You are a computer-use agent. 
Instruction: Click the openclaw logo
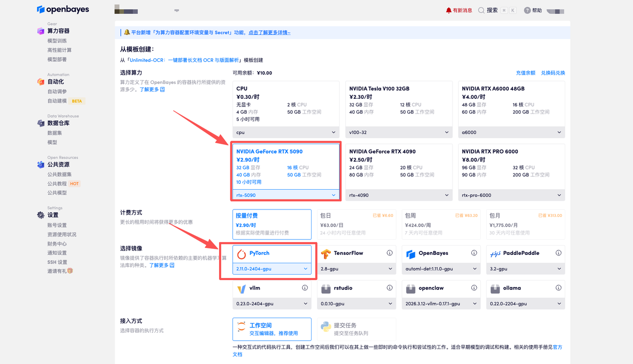coord(410,289)
